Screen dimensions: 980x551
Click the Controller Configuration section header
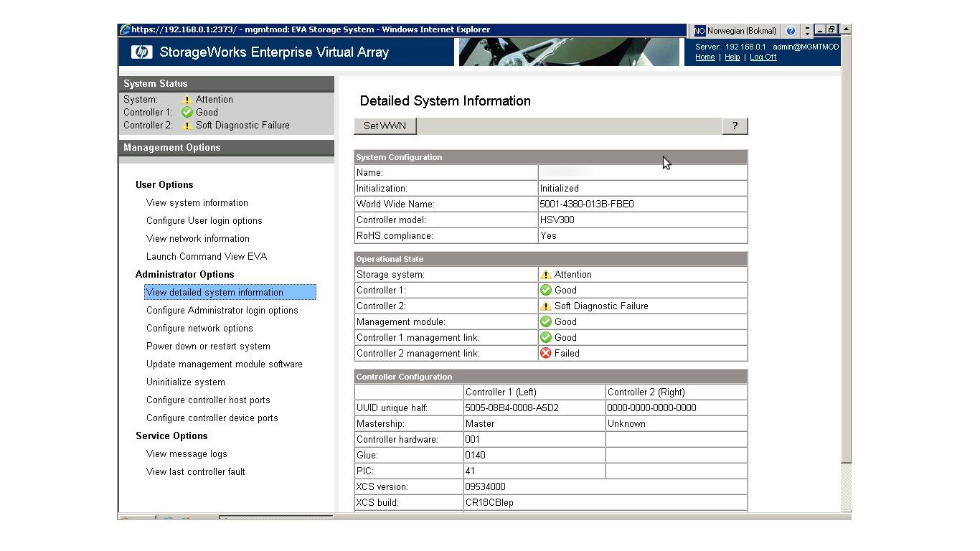[x=551, y=377]
